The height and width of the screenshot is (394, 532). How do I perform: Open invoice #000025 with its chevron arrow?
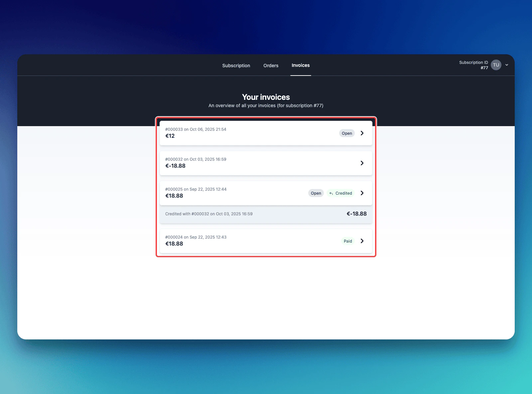[362, 193]
